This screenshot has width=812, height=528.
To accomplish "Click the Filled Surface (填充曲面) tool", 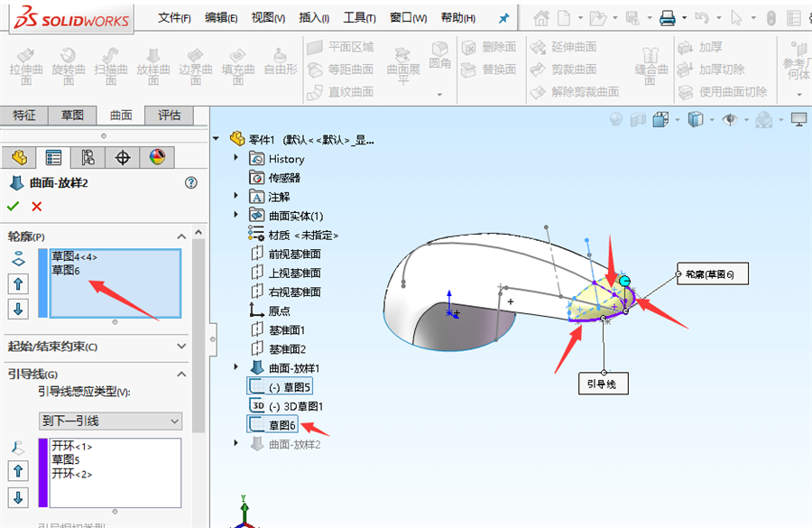I will (x=238, y=66).
